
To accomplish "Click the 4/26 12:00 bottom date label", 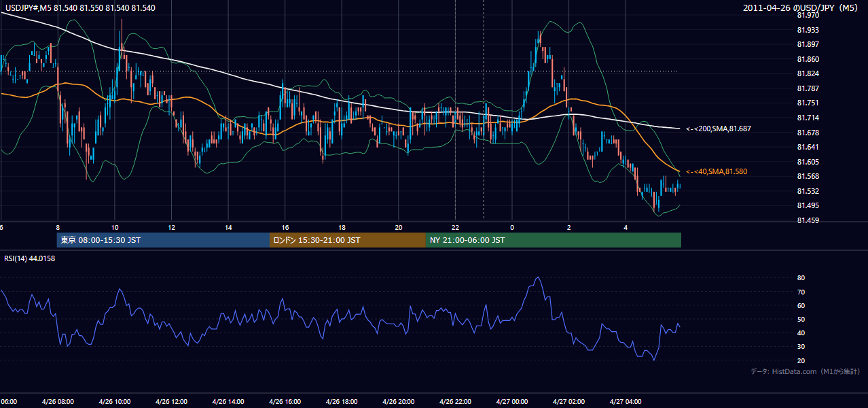I will pos(171,401).
